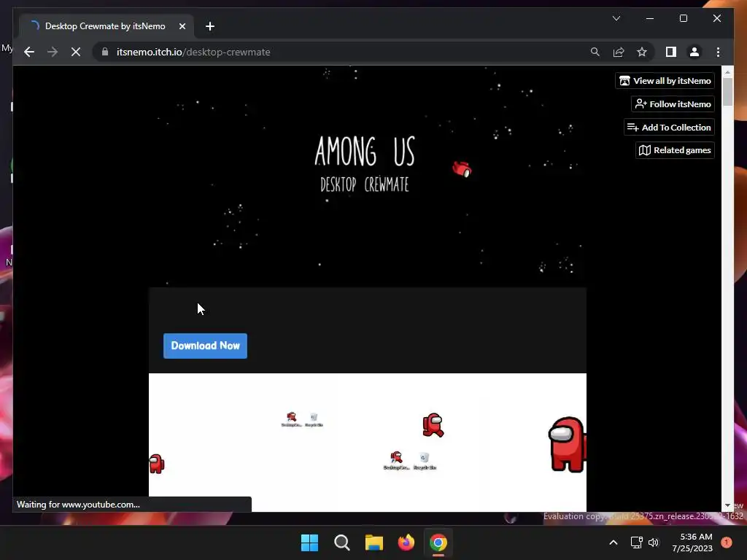Stop loading the page with the X button
This screenshot has width=747, height=560.
[x=76, y=52]
